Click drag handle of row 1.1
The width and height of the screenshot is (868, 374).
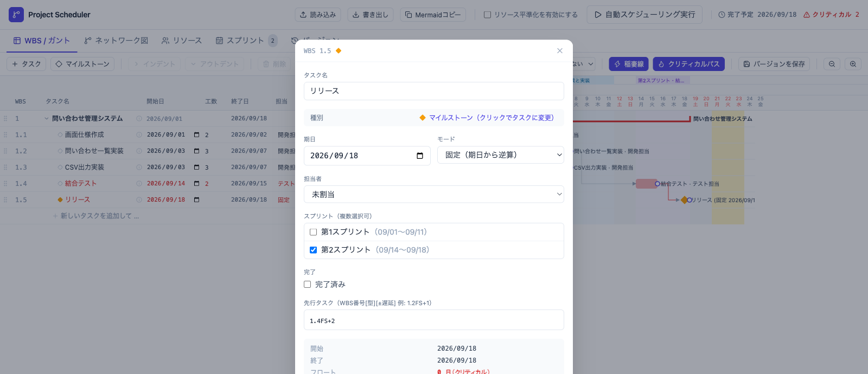[x=5, y=134]
